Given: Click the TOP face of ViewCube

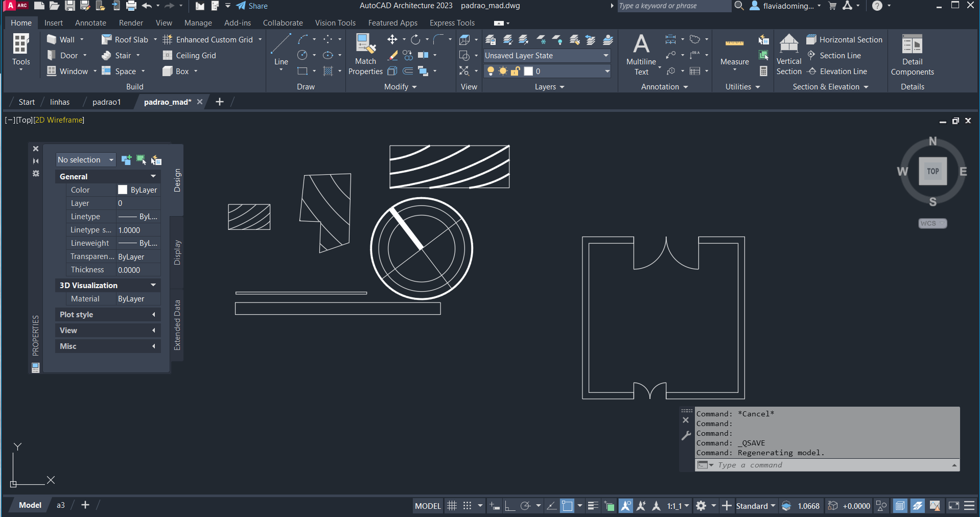Looking at the screenshot, I should pyautogui.click(x=932, y=171).
